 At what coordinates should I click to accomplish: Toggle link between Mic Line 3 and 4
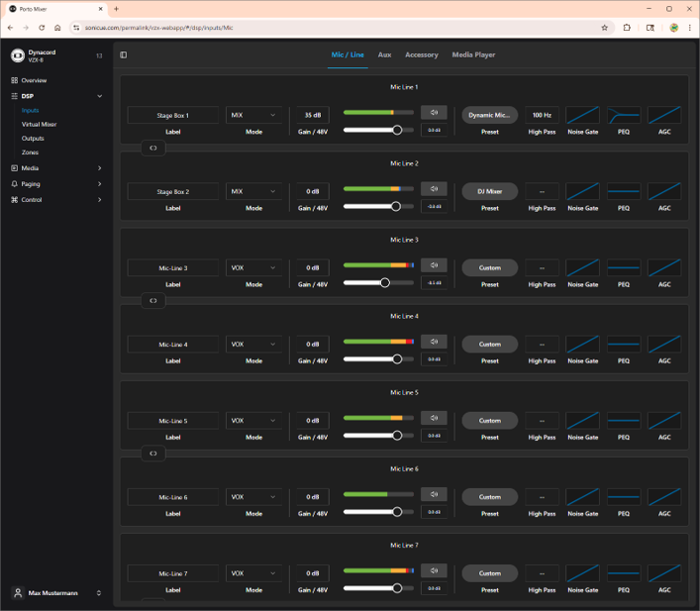pyautogui.click(x=152, y=300)
